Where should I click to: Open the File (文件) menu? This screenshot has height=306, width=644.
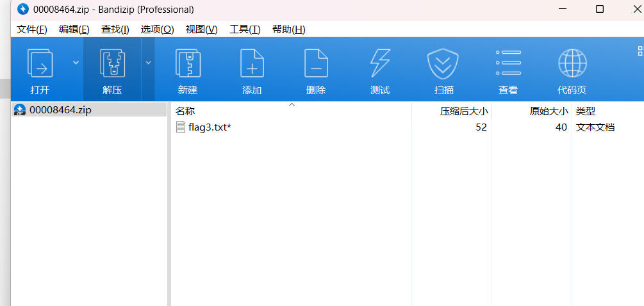31,29
